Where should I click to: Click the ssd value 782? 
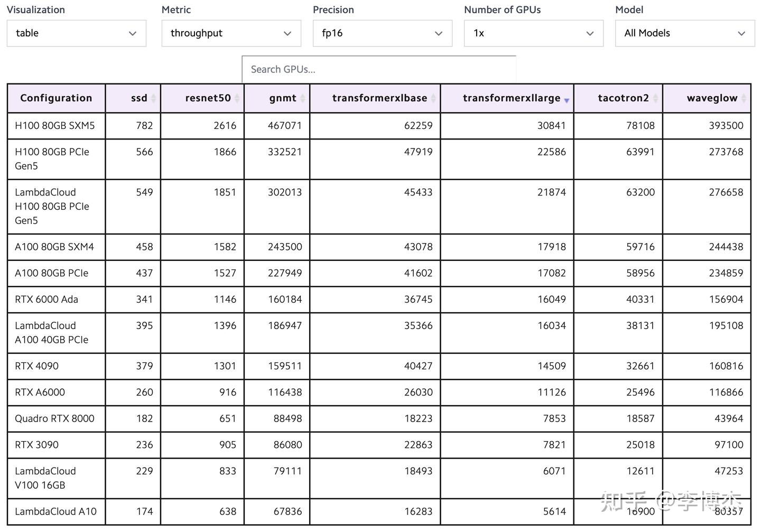click(x=144, y=126)
